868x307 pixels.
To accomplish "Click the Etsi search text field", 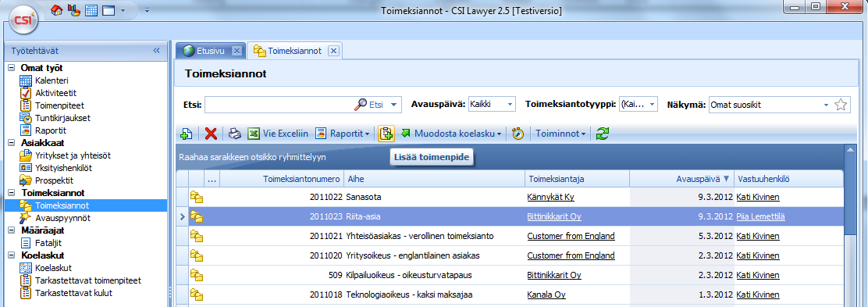I will [x=279, y=104].
